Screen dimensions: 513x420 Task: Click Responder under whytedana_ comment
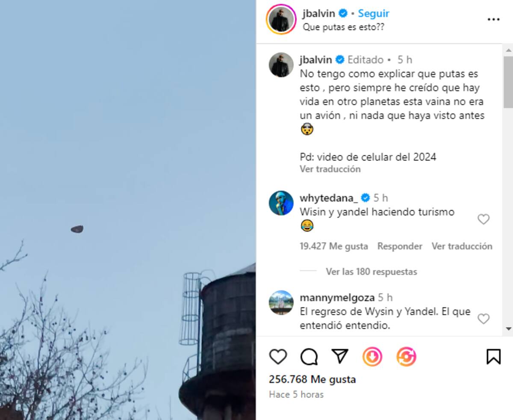(400, 246)
